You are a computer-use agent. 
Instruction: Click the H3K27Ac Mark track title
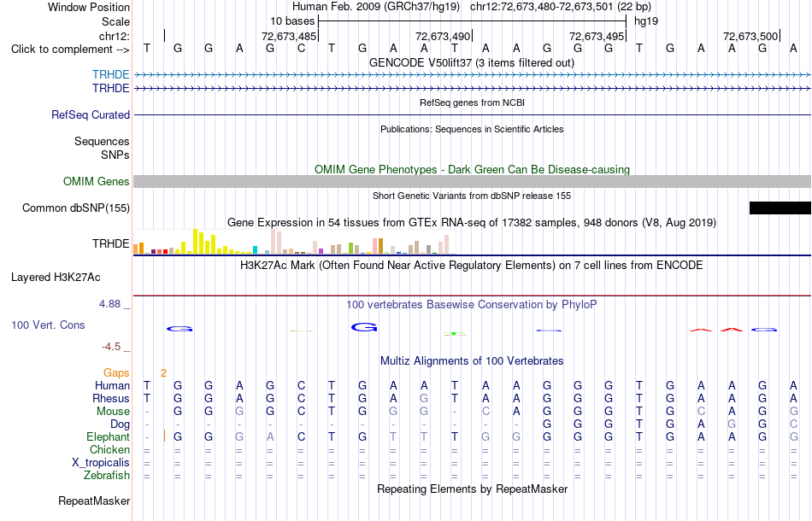click(x=472, y=266)
